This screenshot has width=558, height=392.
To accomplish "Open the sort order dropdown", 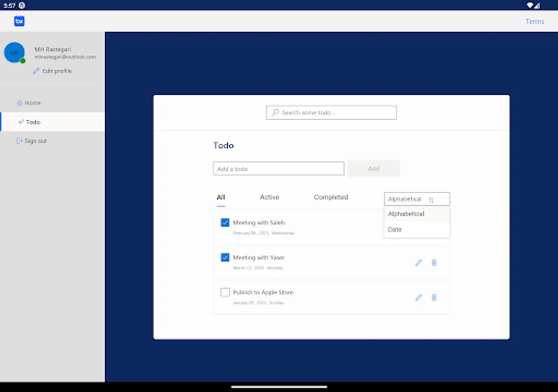I will 416,199.
